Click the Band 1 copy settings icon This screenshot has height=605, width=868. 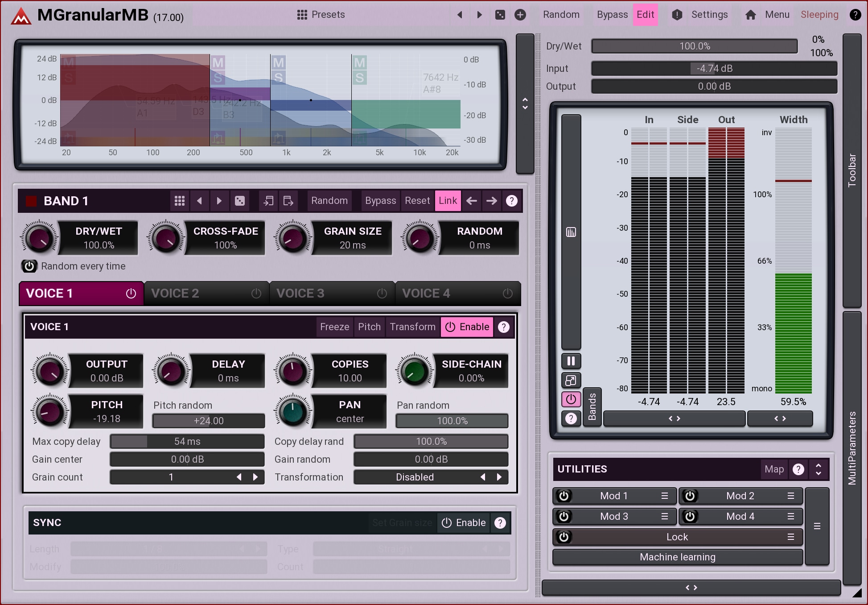click(268, 201)
